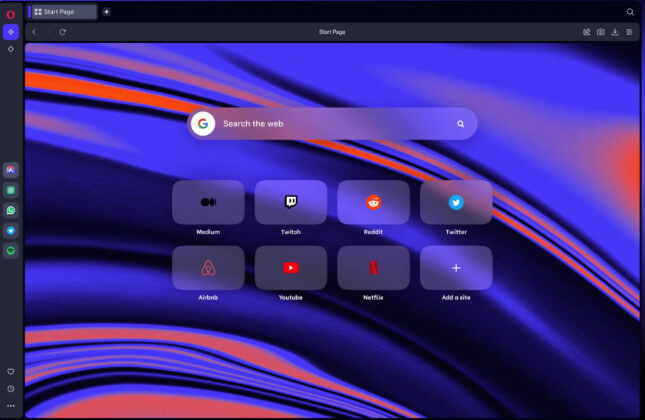The height and width of the screenshot is (420, 645).
Task: Open WhatsApp in the sidebar
Action: 11,210
